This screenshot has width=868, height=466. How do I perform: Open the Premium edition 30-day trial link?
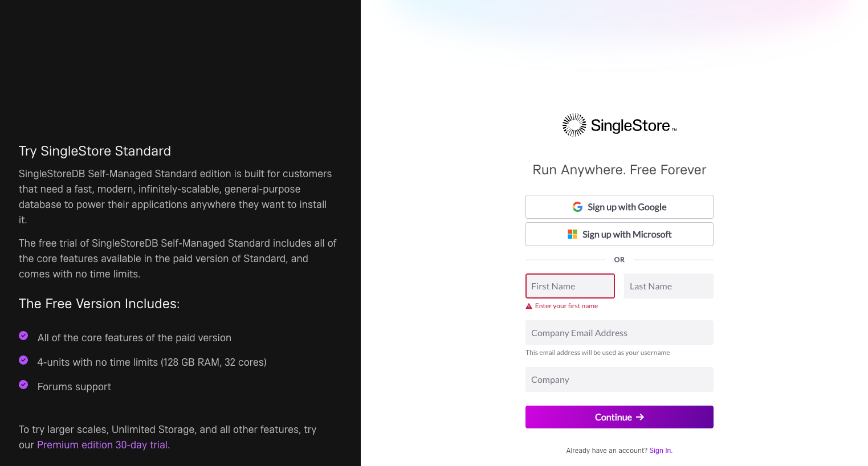pyautogui.click(x=103, y=445)
